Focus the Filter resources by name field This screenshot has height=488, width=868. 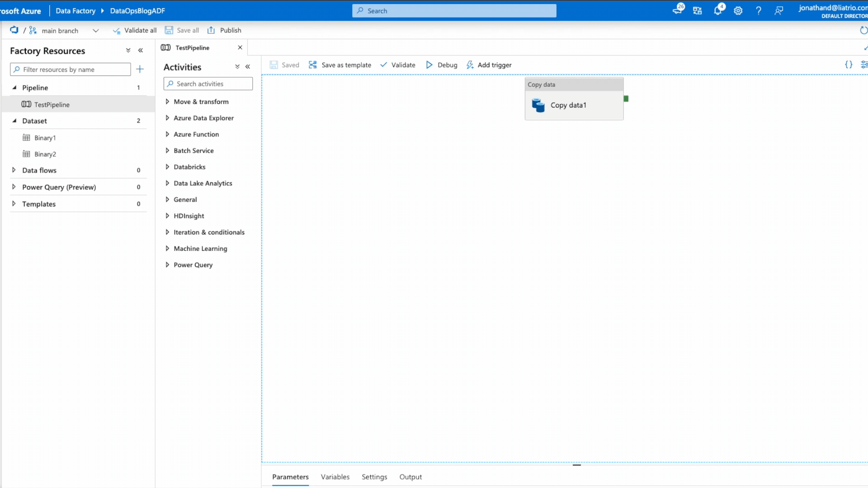tap(71, 70)
